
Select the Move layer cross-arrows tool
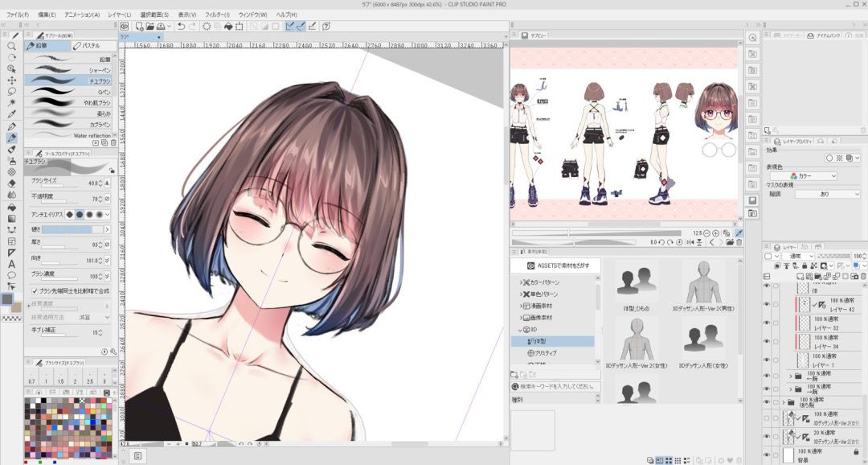click(11, 80)
